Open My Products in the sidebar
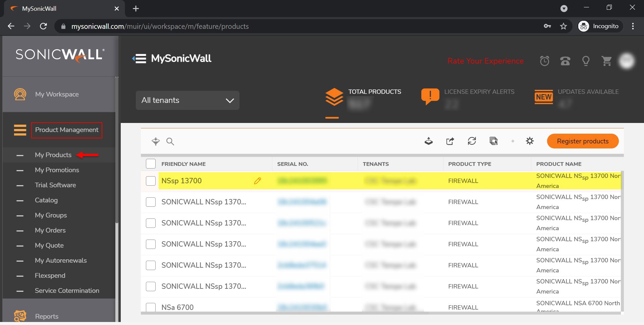Viewport: 644px width, 325px height. pos(53,155)
